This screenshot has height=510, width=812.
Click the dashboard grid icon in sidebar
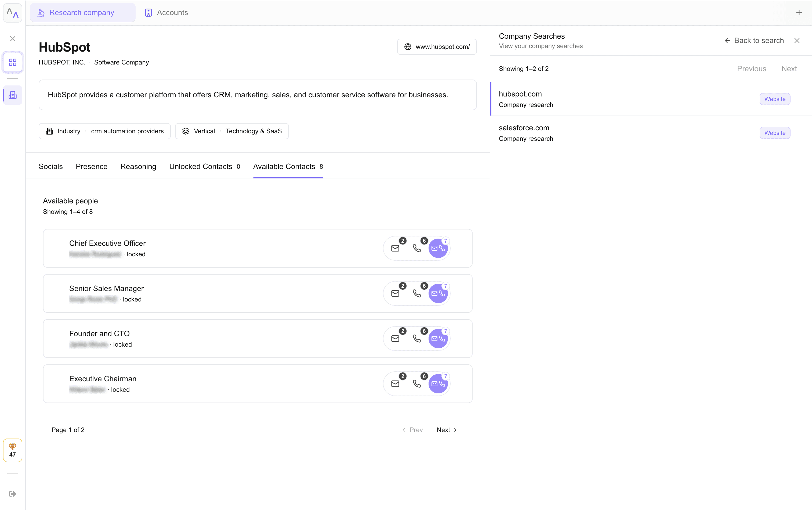point(12,62)
